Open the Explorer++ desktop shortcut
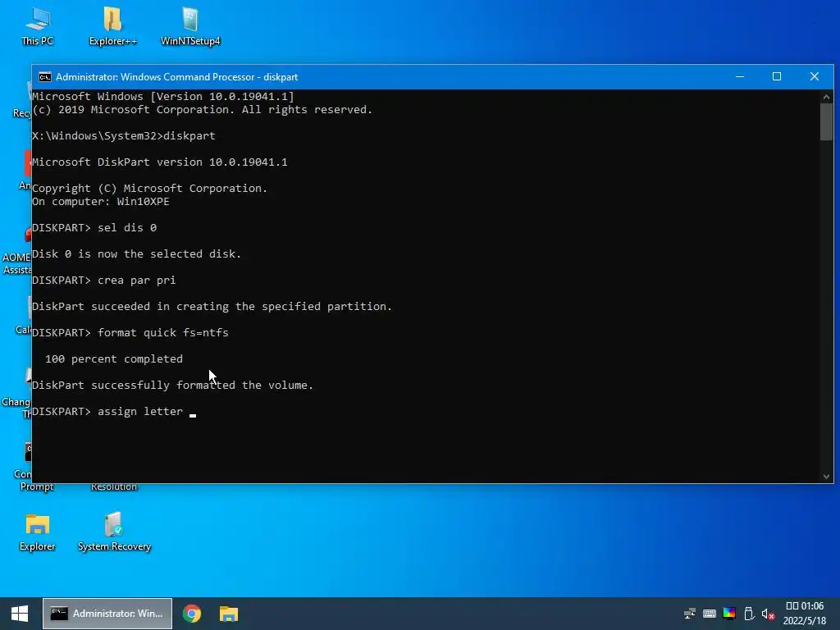The image size is (840, 630). pyautogui.click(x=112, y=26)
